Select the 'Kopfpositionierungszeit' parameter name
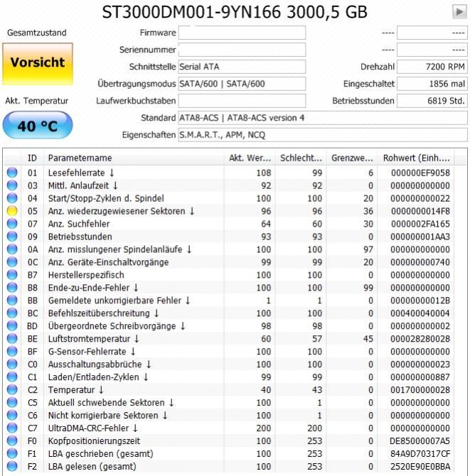Screen dimensions: 470x476 [x=94, y=440]
